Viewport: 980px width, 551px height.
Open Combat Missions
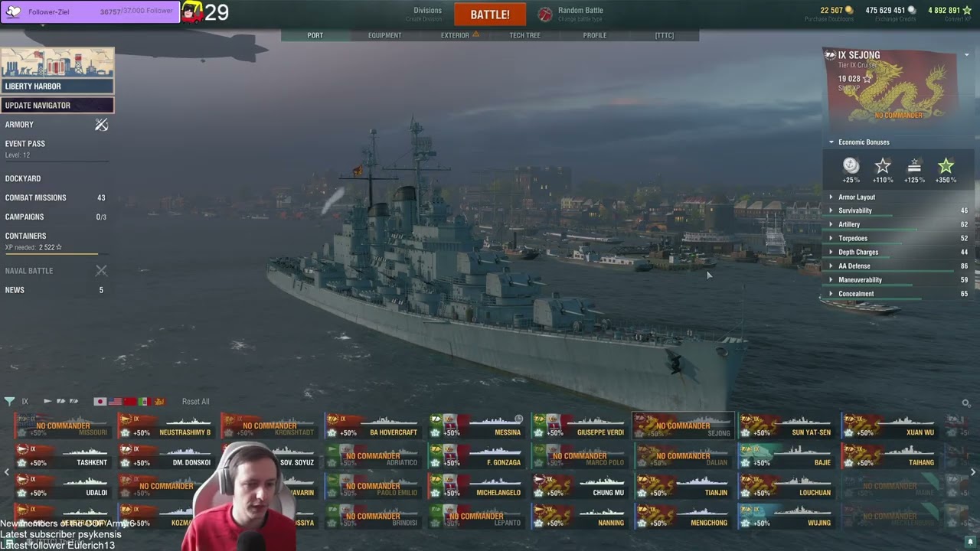36,198
